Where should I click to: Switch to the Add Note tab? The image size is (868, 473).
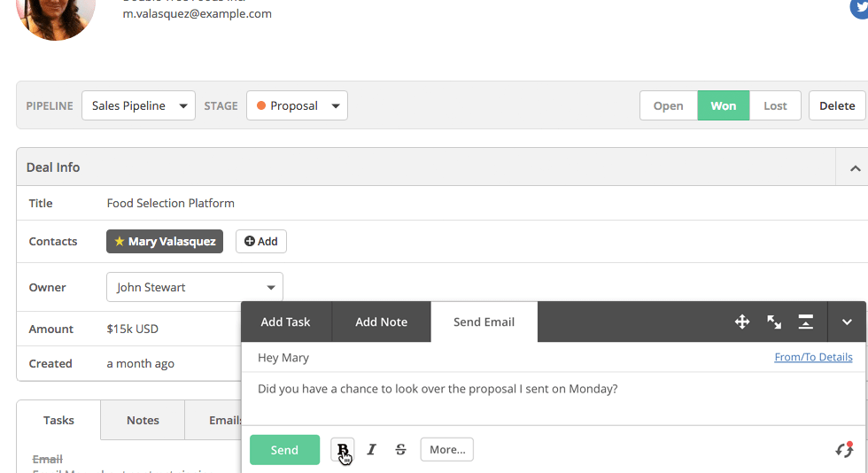coord(382,322)
